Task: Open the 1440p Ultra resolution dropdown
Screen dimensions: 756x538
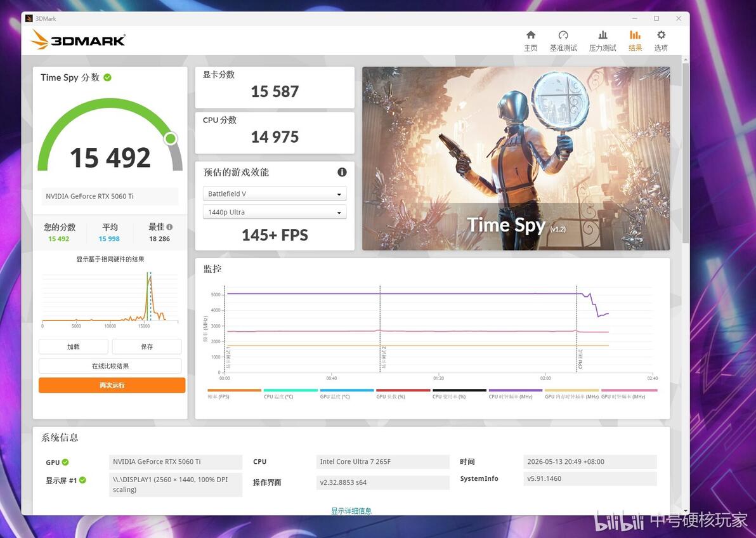Action: (275, 212)
